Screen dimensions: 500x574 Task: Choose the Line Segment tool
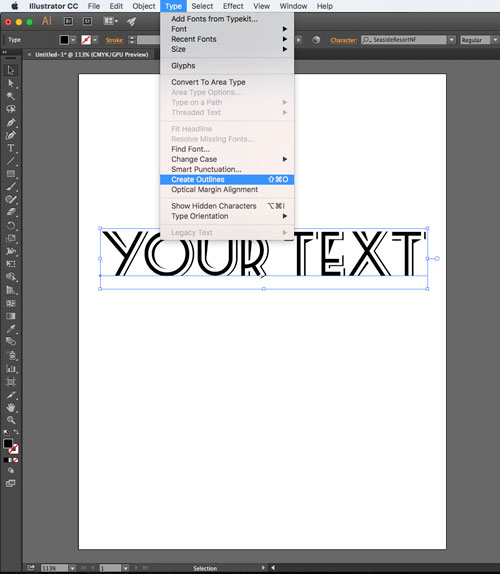click(11, 161)
